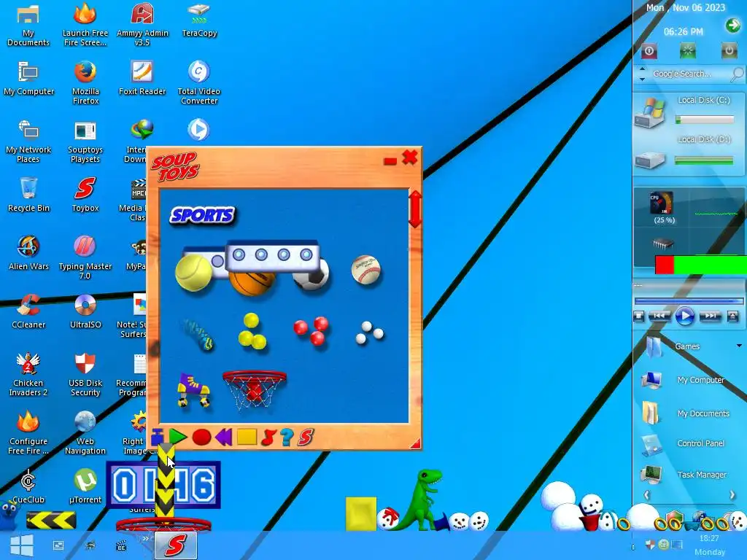The height and width of the screenshot is (560, 747).
Task: Click the red scroll arrows in toy list
Action: point(415,209)
